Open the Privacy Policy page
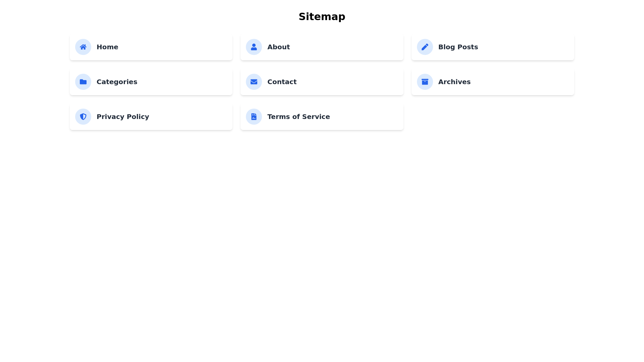 [123, 117]
